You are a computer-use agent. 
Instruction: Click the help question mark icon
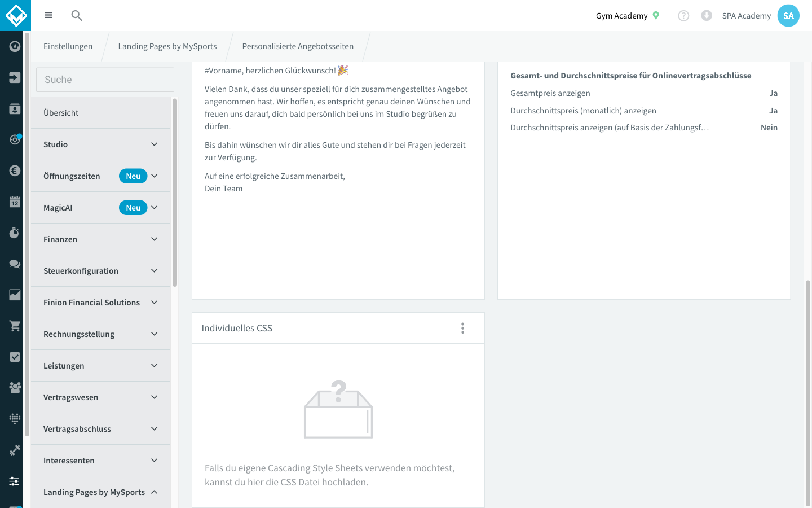[683, 16]
